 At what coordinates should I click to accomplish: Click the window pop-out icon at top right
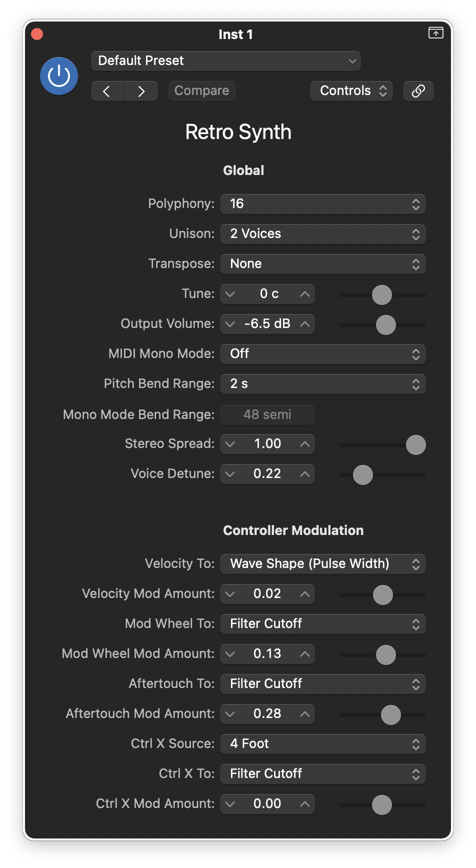(436, 33)
